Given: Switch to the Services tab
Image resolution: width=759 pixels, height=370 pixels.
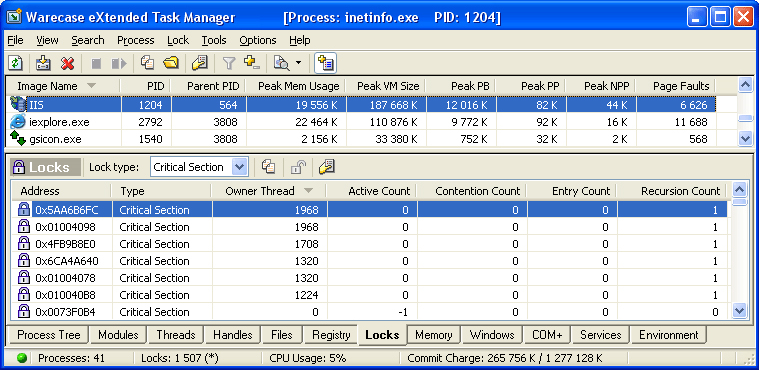Looking at the screenshot, I should pyautogui.click(x=600, y=335).
